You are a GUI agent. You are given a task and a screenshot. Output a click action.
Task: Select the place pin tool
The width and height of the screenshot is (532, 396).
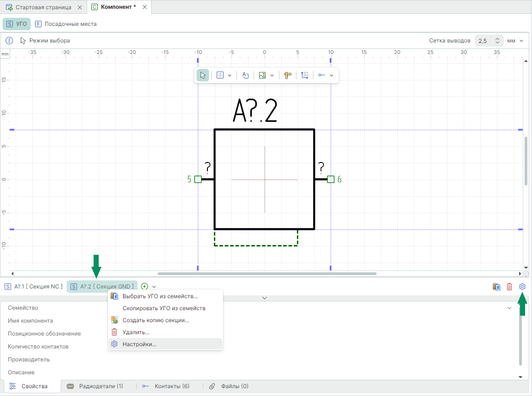tap(322, 75)
